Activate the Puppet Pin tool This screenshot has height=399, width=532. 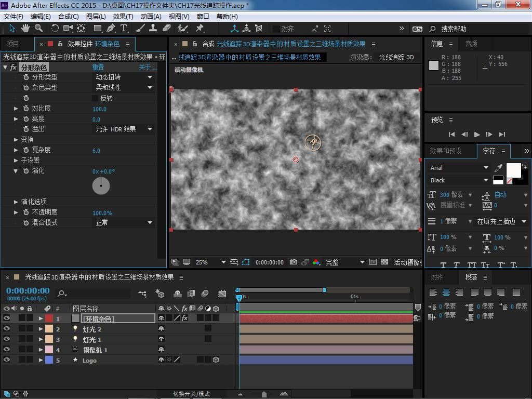(x=199, y=29)
